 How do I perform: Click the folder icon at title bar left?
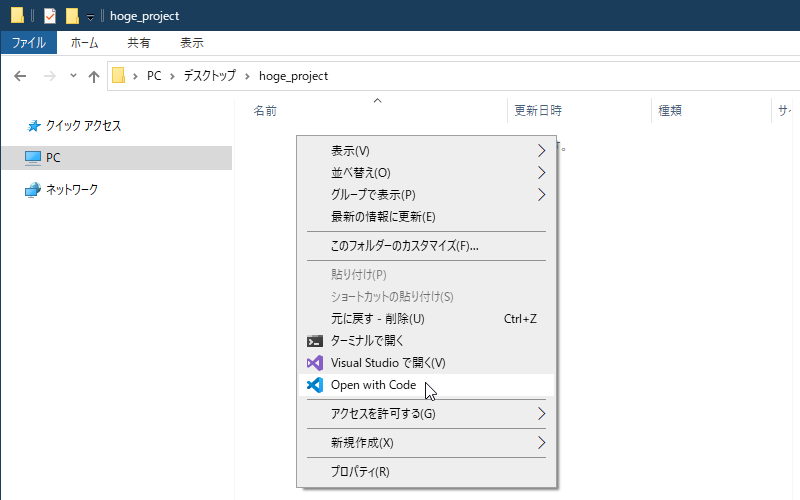point(17,15)
